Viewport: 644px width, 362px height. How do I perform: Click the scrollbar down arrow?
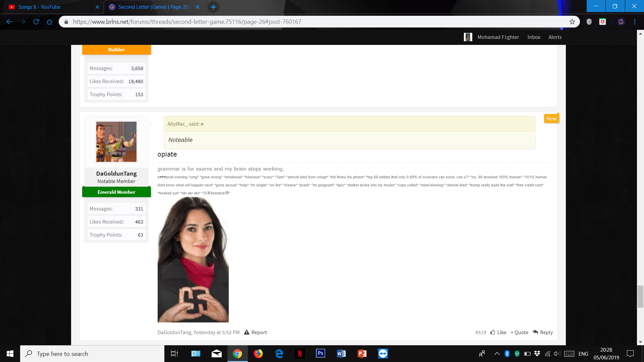[640, 342]
